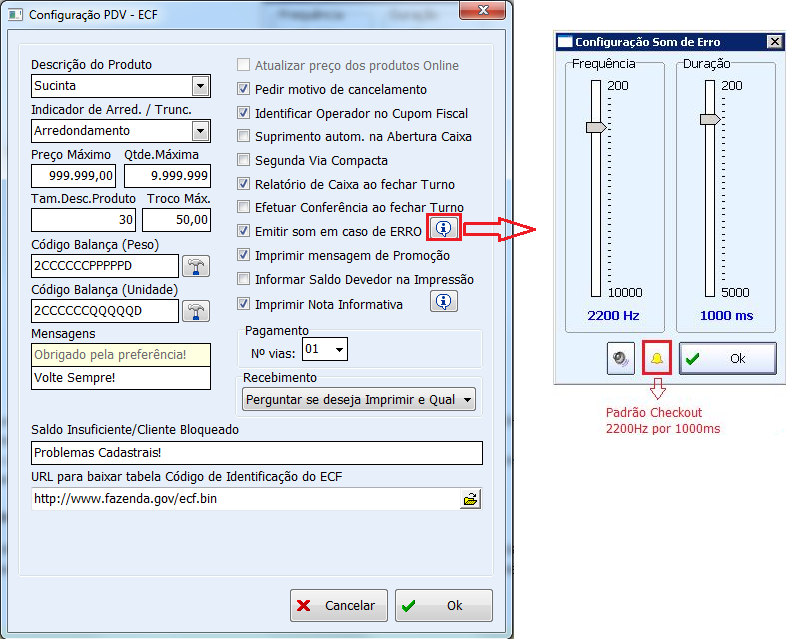Viewport: 790px width, 640px height.
Task: Enable Informar Saldo Devedor na Impressão
Action: click(243, 279)
